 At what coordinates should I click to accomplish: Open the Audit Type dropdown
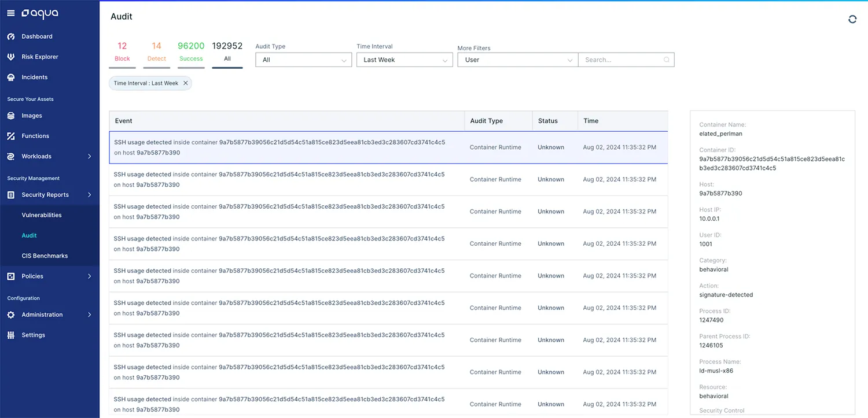pyautogui.click(x=304, y=60)
